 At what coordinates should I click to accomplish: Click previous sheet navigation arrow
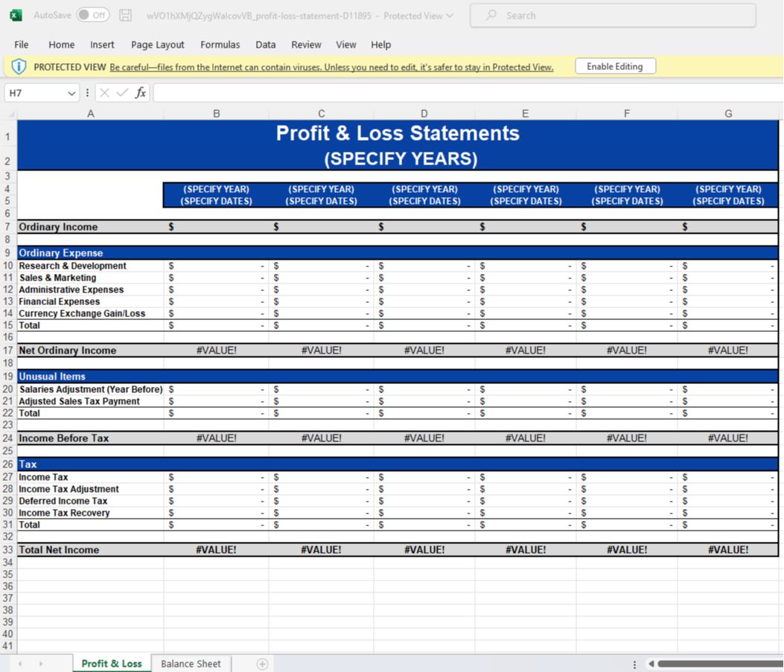pyautogui.click(x=20, y=664)
